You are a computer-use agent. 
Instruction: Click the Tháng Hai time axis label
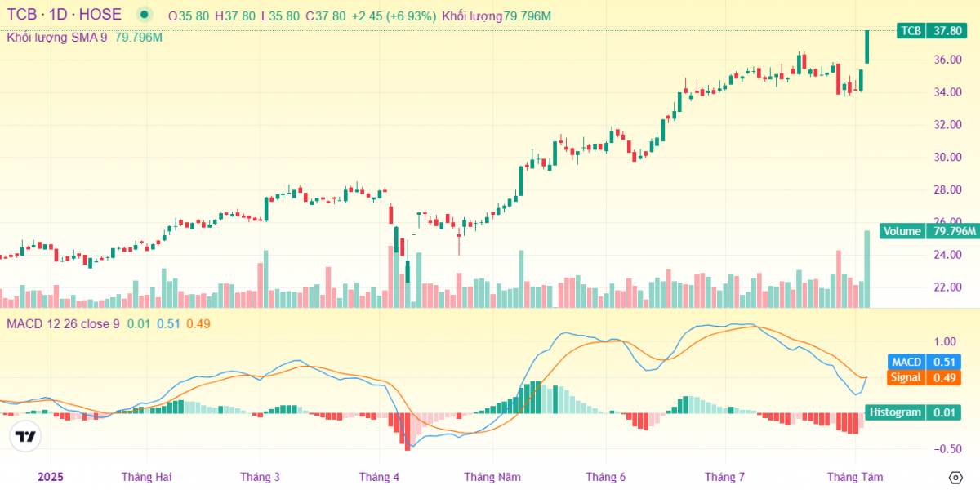point(147,477)
